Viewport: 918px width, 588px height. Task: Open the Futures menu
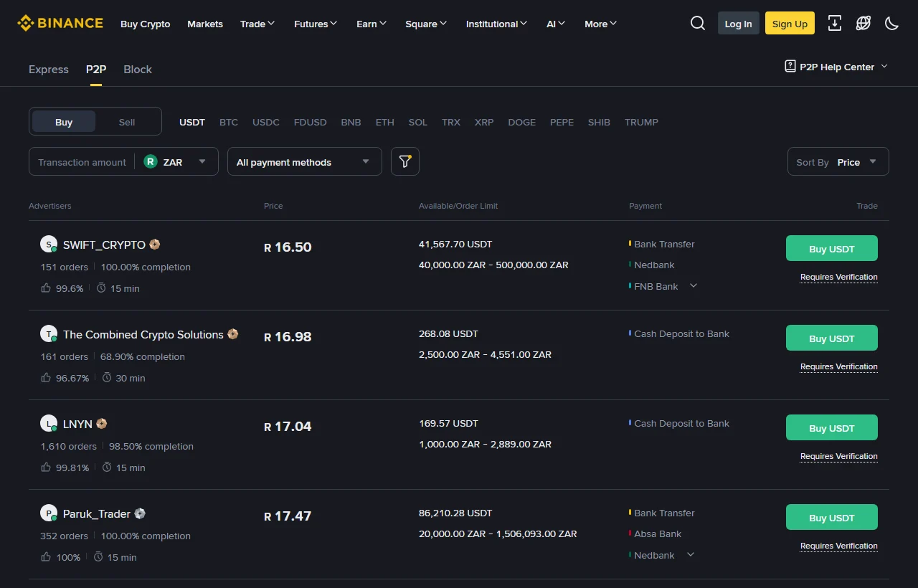pyautogui.click(x=316, y=24)
